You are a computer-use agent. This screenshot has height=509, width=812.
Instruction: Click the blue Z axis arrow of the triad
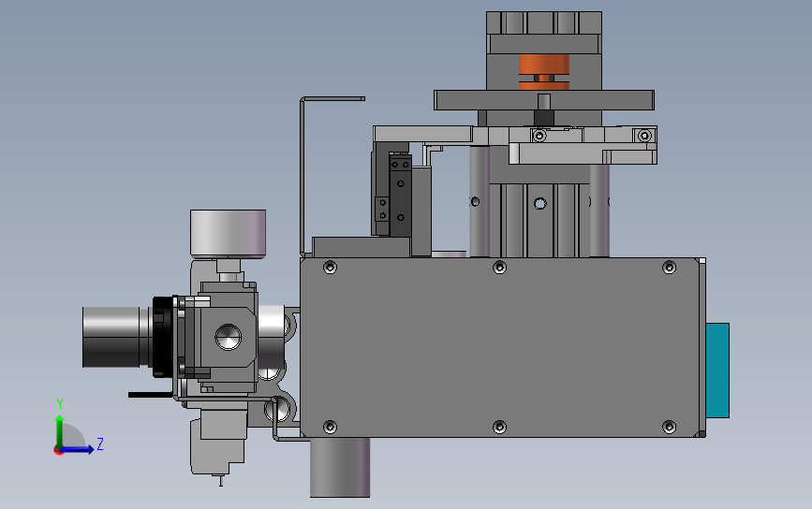pyautogui.click(x=78, y=449)
